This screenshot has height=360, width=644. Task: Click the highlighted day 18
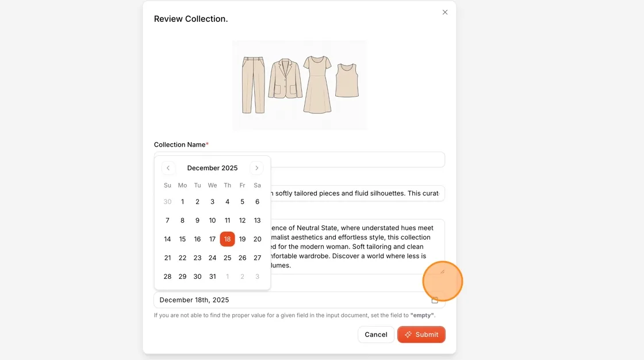pos(228,239)
